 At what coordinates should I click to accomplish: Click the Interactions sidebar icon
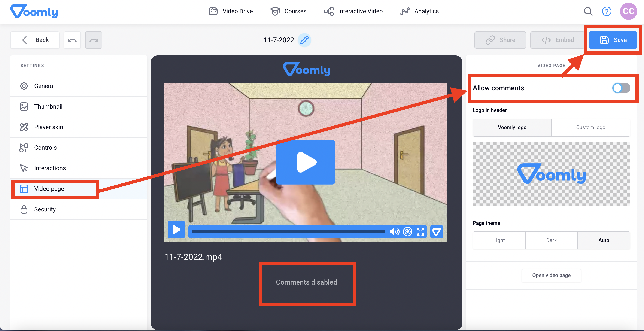(24, 168)
